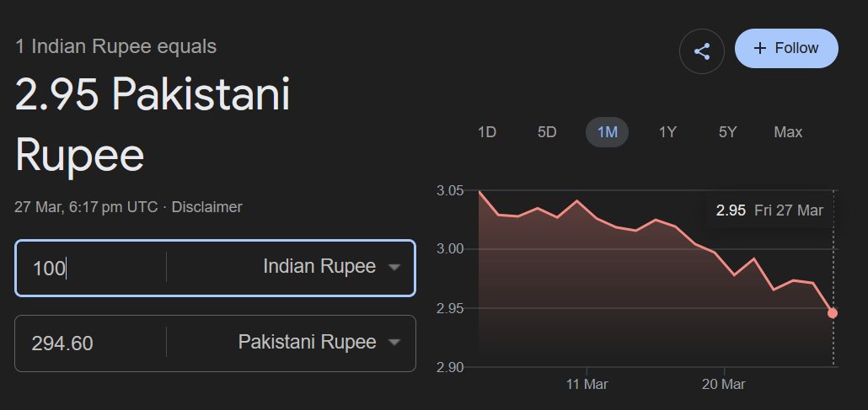The width and height of the screenshot is (868, 410).
Task: Click the plus icon on Follow
Action: 760,48
